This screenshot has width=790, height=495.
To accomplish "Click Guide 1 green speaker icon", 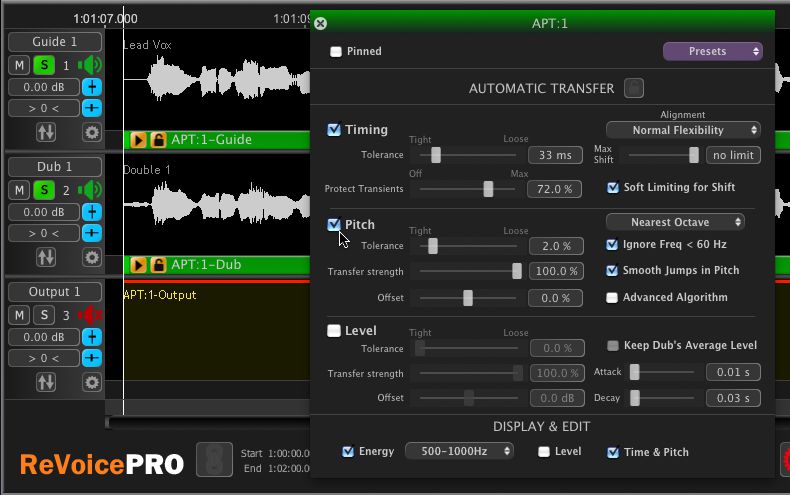I will click(x=90, y=65).
